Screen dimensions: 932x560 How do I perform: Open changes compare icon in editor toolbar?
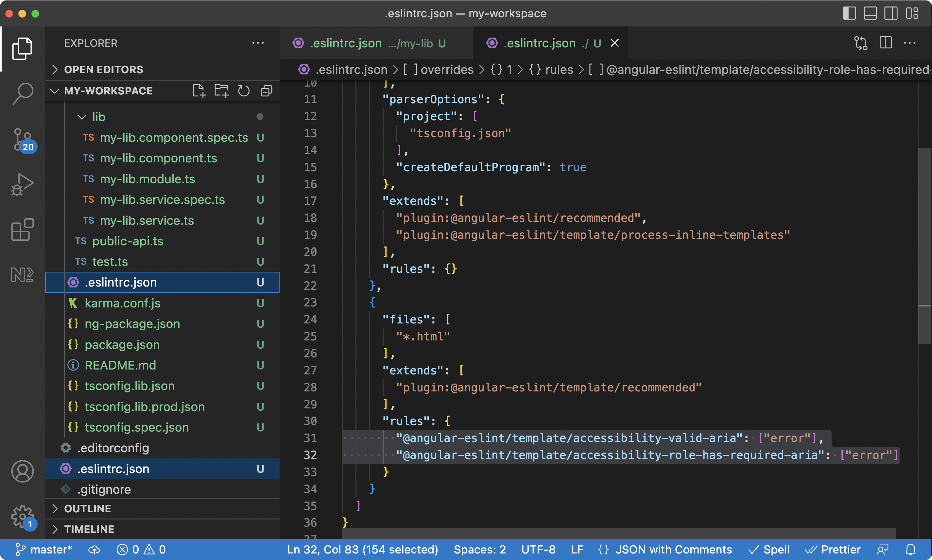[861, 43]
